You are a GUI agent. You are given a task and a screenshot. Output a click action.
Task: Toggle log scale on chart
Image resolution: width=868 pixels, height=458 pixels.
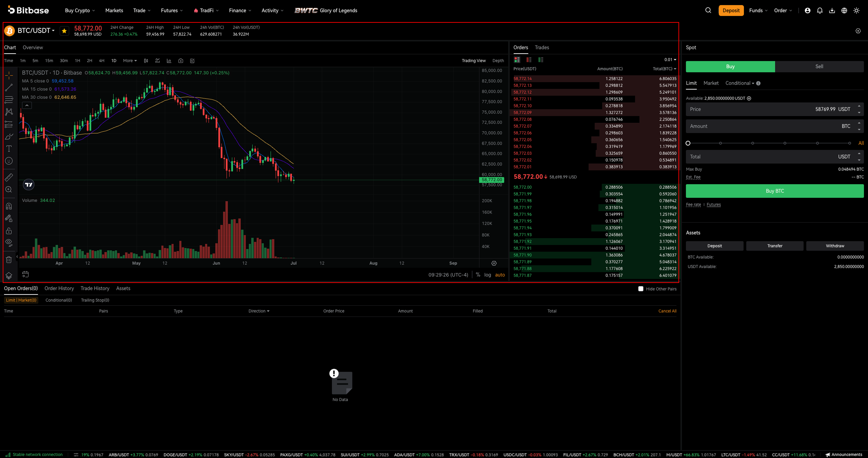click(488, 275)
